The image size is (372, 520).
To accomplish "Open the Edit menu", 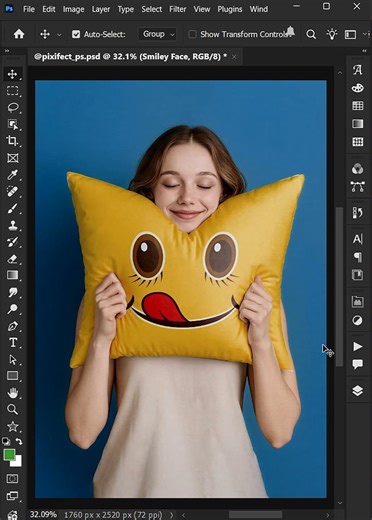I will pos(49,9).
